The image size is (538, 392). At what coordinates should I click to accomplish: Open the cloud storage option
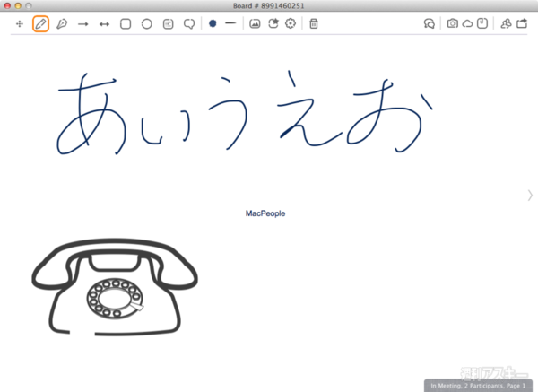pyautogui.click(x=467, y=23)
